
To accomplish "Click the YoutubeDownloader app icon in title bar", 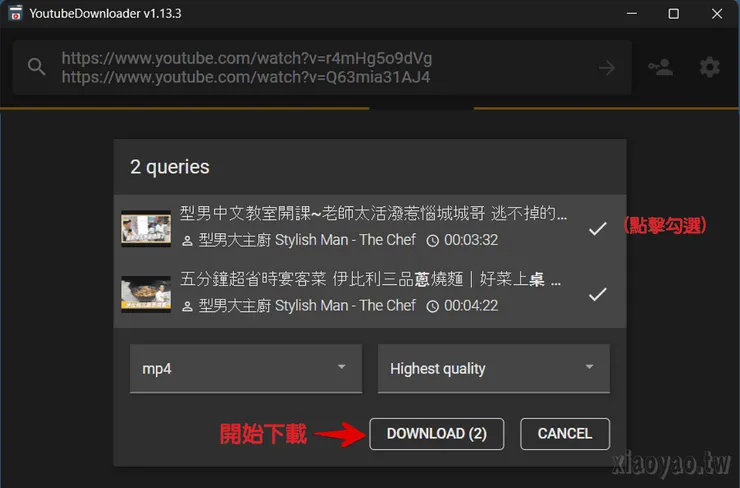I will [x=16, y=13].
